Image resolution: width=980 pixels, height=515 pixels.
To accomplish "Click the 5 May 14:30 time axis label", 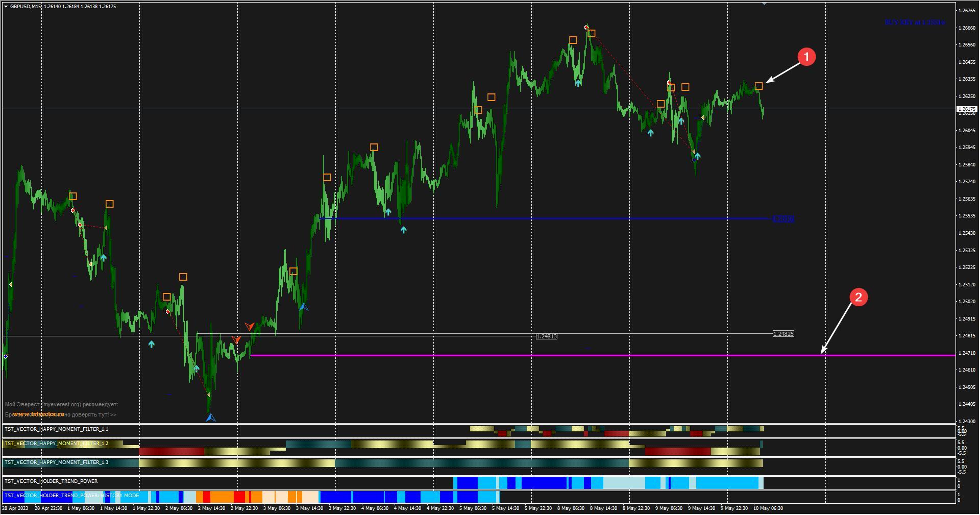I will [x=505, y=508].
